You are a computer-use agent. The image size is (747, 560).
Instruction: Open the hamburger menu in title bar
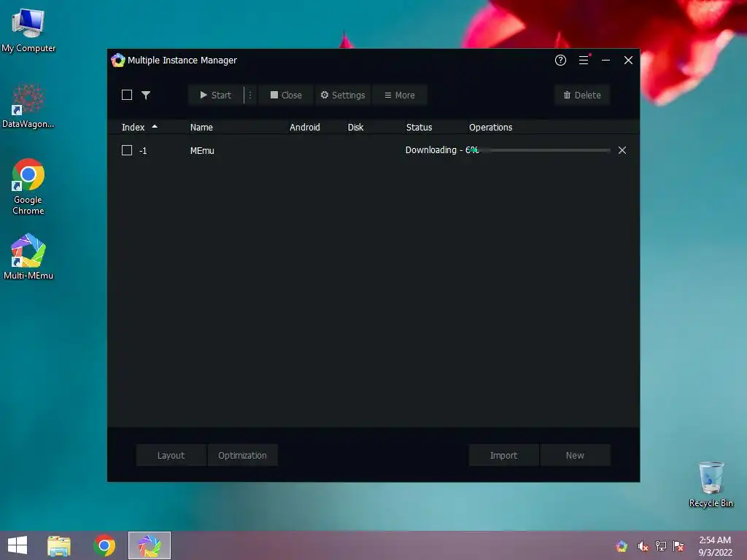coord(584,61)
